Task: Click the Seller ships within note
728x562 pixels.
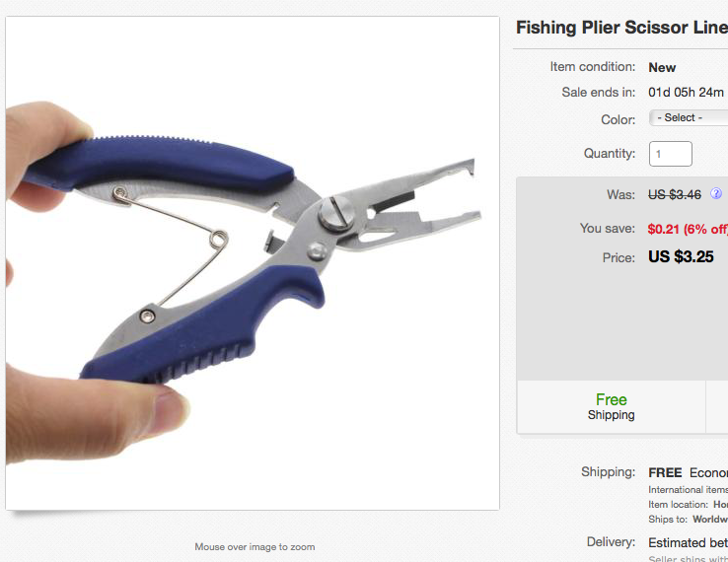Action: pyautogui.click(x=688, y=558)
